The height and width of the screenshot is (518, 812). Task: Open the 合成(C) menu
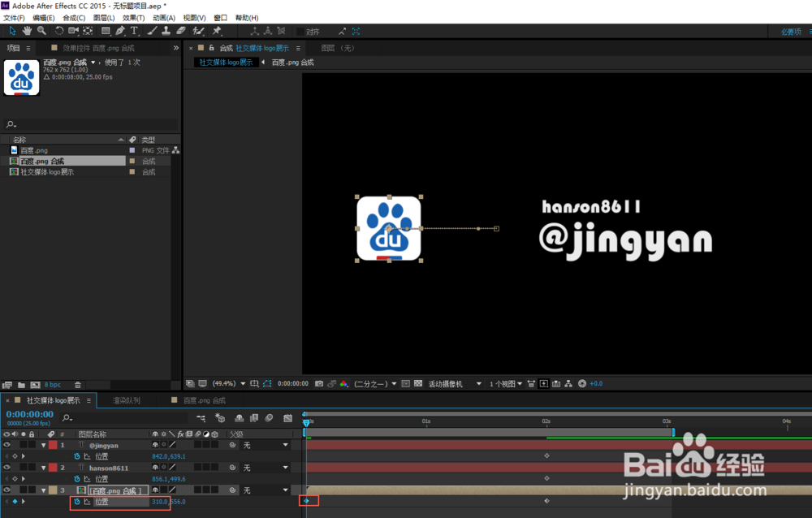pos(74,18)
